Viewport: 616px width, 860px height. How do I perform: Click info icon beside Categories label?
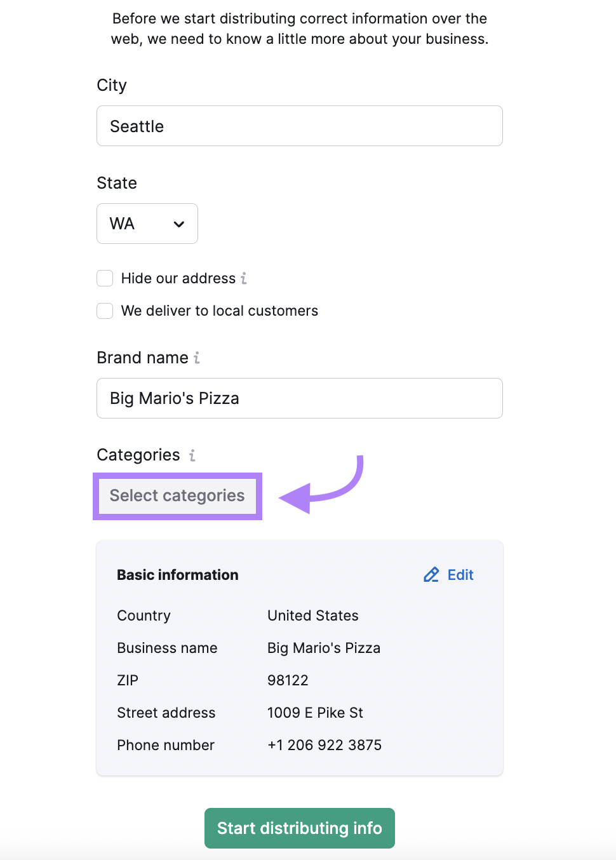coord(192,455)
